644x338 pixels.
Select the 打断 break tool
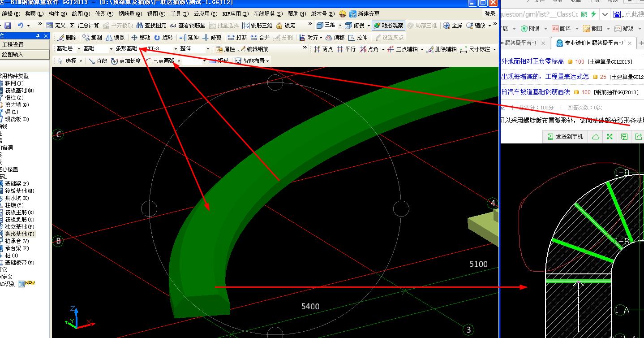(x=237, y=38)
